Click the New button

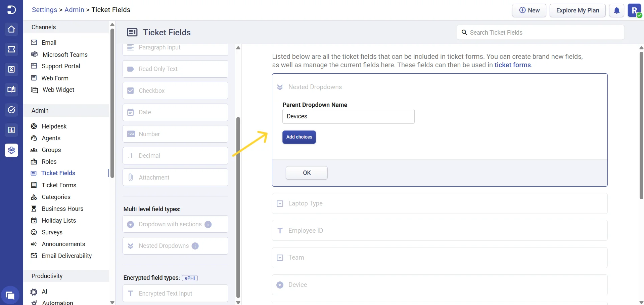pos(529,10)
